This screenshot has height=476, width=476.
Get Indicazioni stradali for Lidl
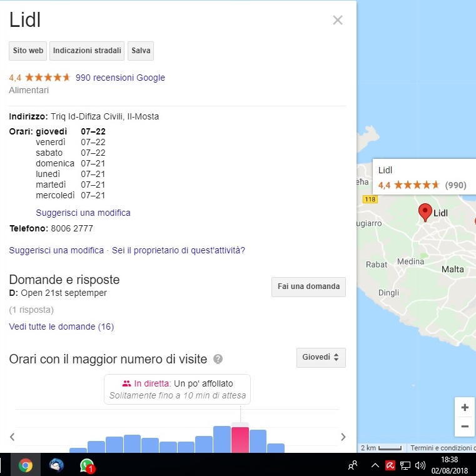coord(87,51)
